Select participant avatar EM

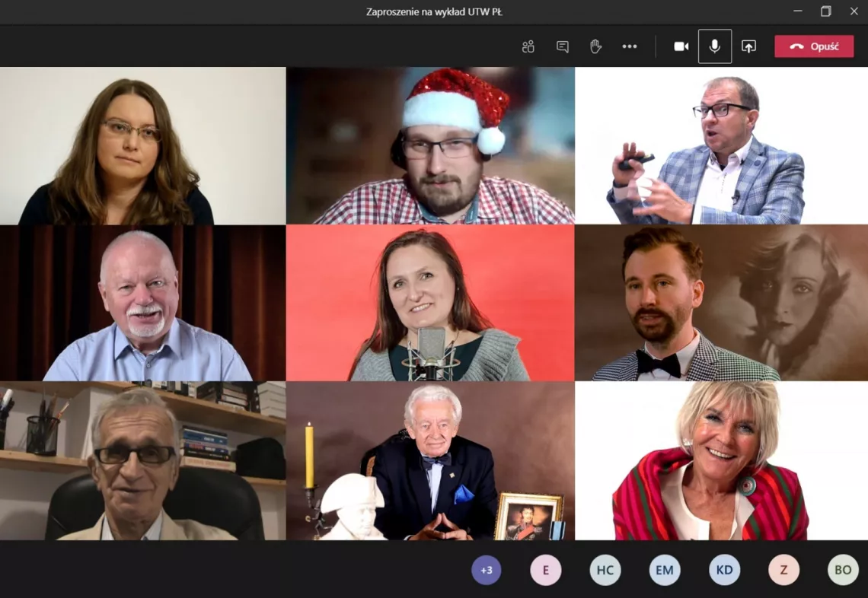[664, 570]
